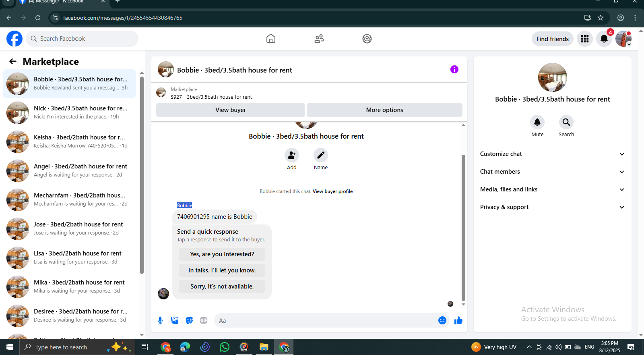Bookmark this page with the star icon
Image resolution: width=644 pixels, height=355 pixels.
[601, 18]
